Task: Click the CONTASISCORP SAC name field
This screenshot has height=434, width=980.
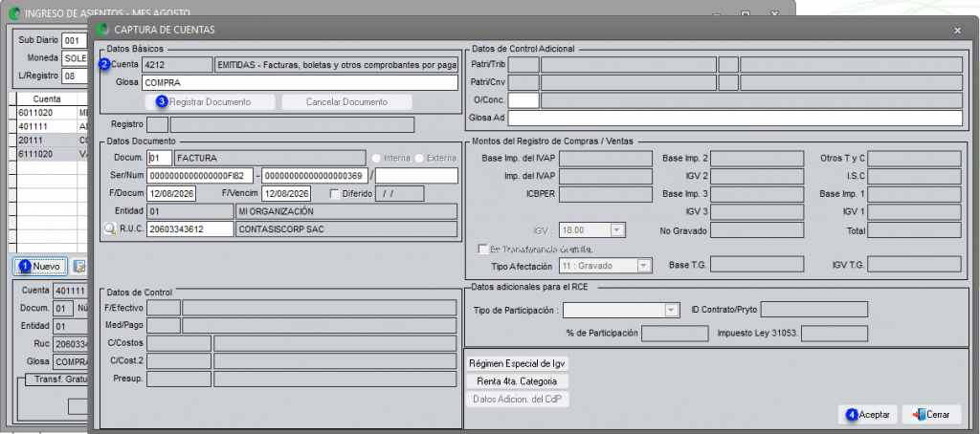Action: tap(346, 229)
